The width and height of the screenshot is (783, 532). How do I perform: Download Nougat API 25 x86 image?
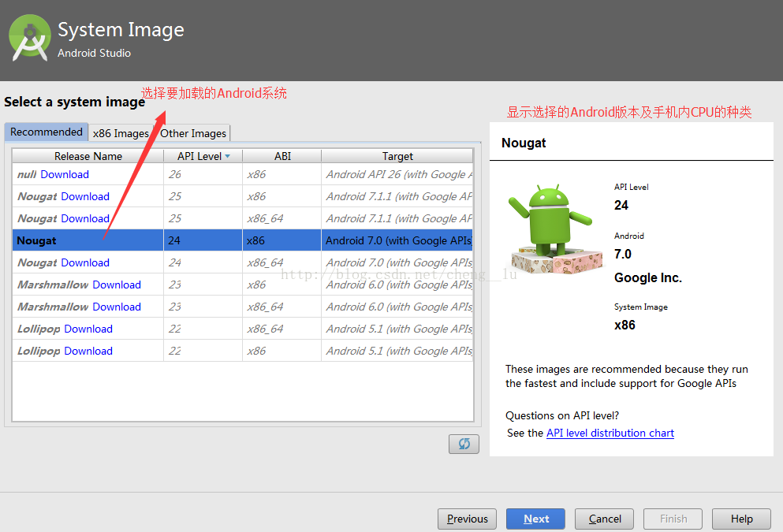[x=85, y=196]
